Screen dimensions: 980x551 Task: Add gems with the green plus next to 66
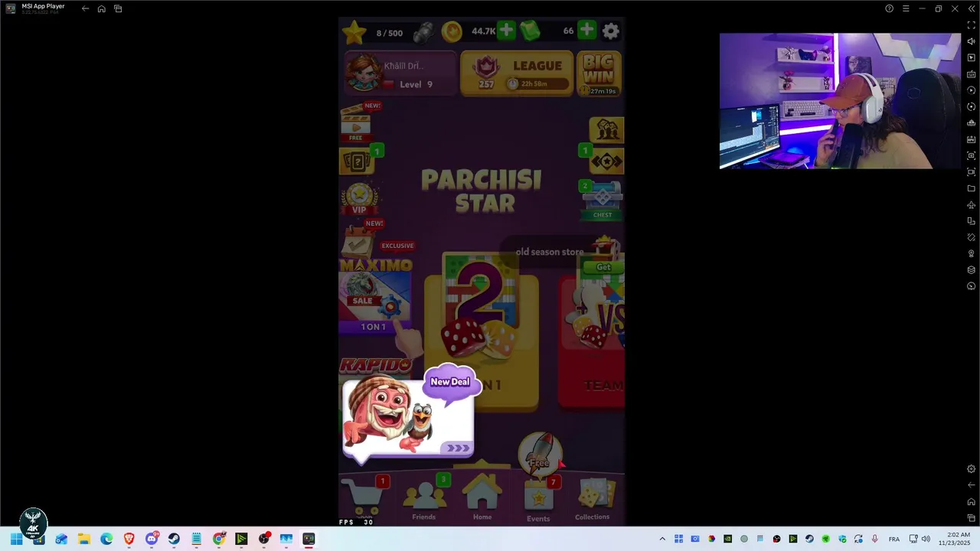click(586, 31)
